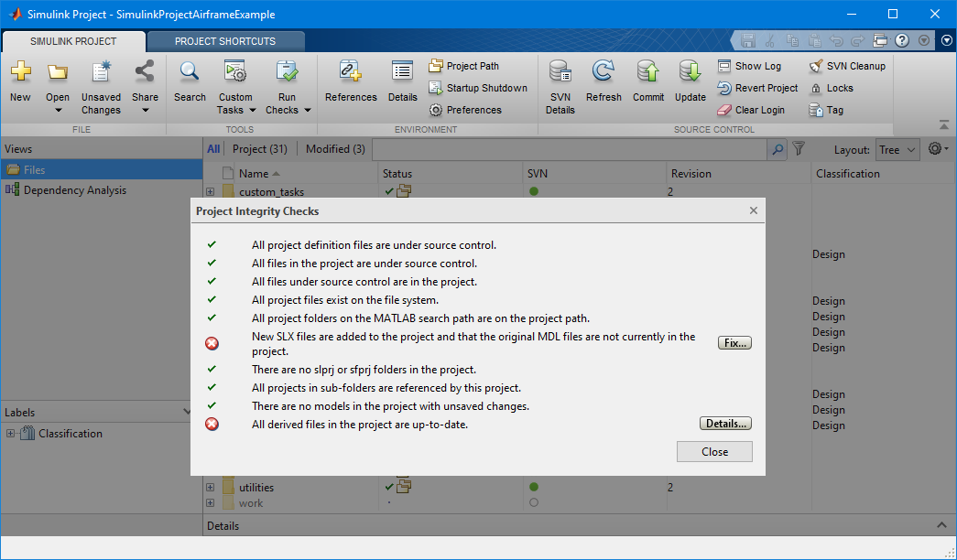Viewport: 957px width, 560px height.
Task: Open the toolstrip options down-arrow button
Action: tap(946, 41)
